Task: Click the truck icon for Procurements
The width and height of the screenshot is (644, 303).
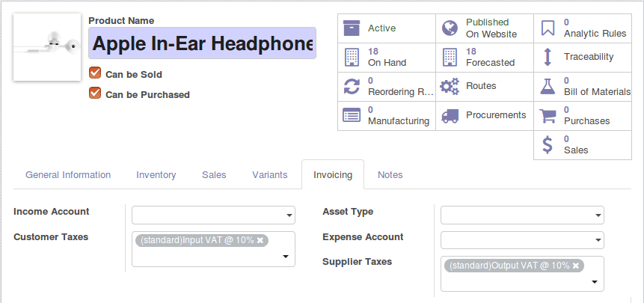Action: coord(450,116)
